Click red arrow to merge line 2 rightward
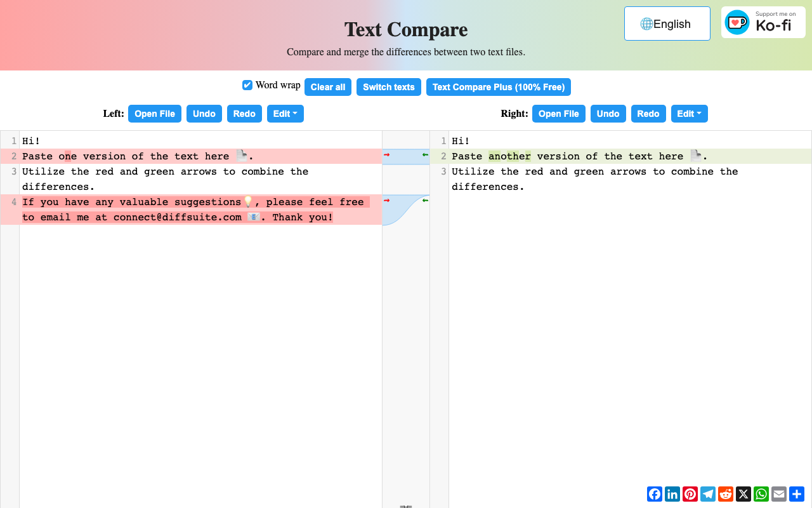 [x=386, y=154]
